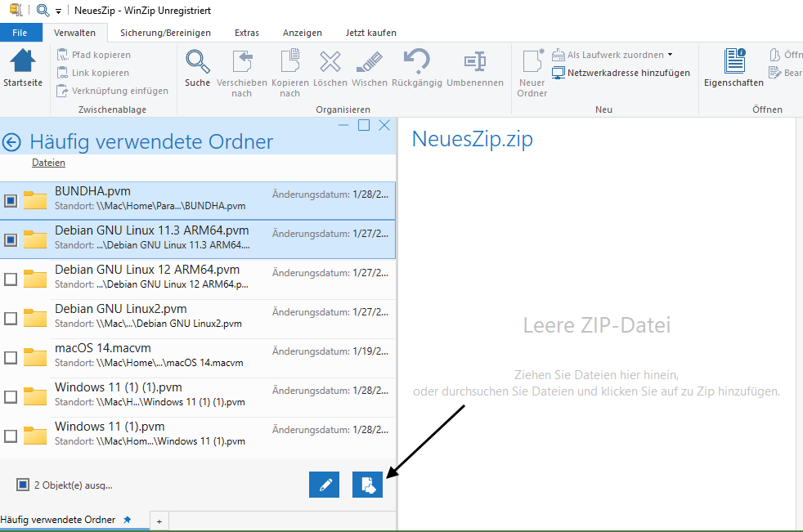
Task: Click Kopieren nach icon
Action: click(289, 61)
